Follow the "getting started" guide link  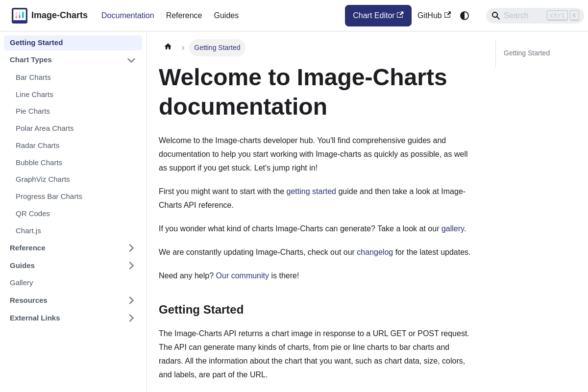pyautogui.click(x=311, y=192)
